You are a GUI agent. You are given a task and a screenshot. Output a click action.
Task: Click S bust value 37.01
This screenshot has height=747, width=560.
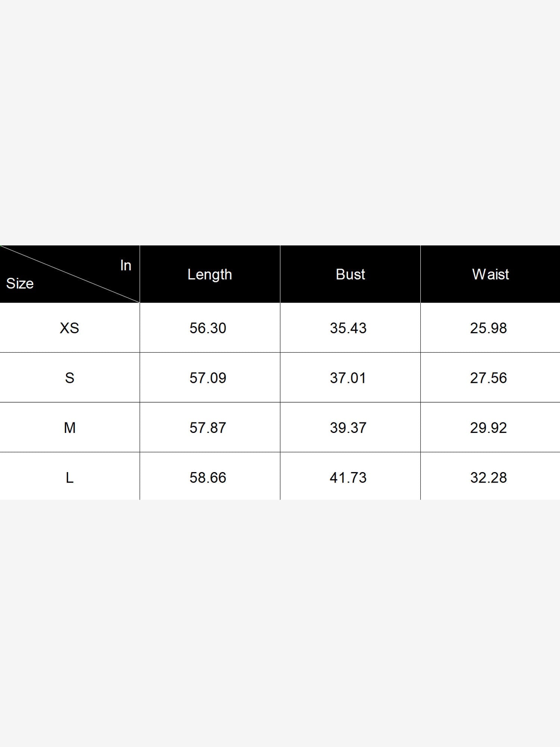pos(348,378)
